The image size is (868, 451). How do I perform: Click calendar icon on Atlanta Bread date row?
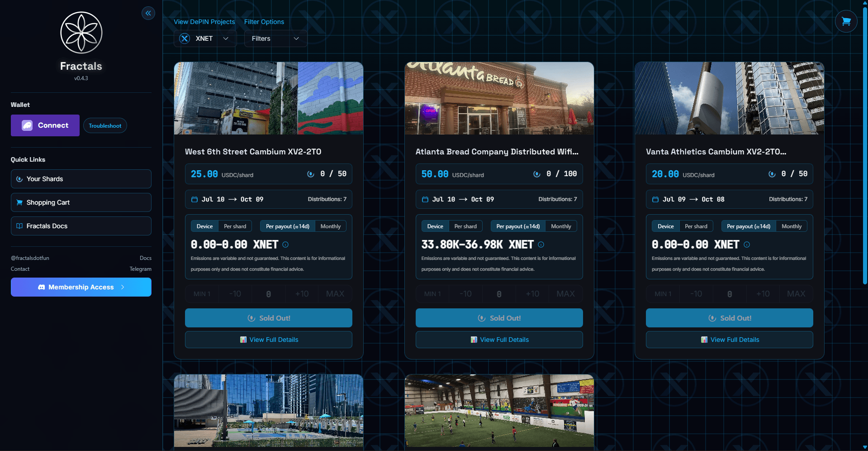point(425,199)
